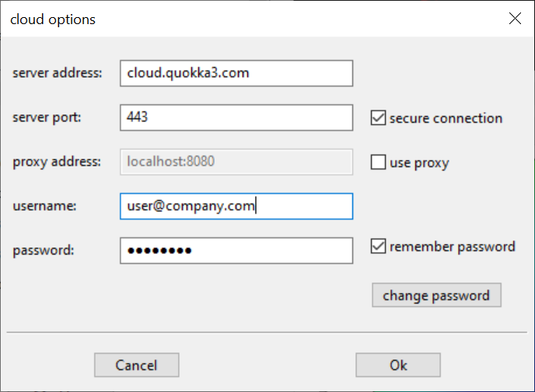Cancel the cloud options dialog

click(x=137, y=365)
